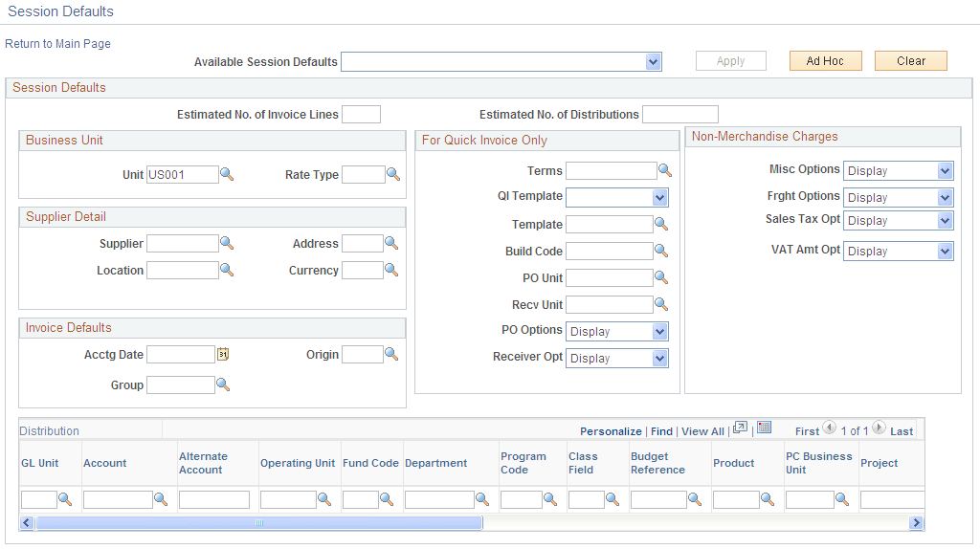
Task: Click the Unit field containing US001
Action: tap(183, 175)
